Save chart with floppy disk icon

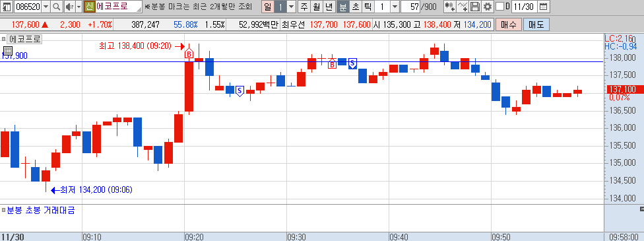click(x=475, y=7)
